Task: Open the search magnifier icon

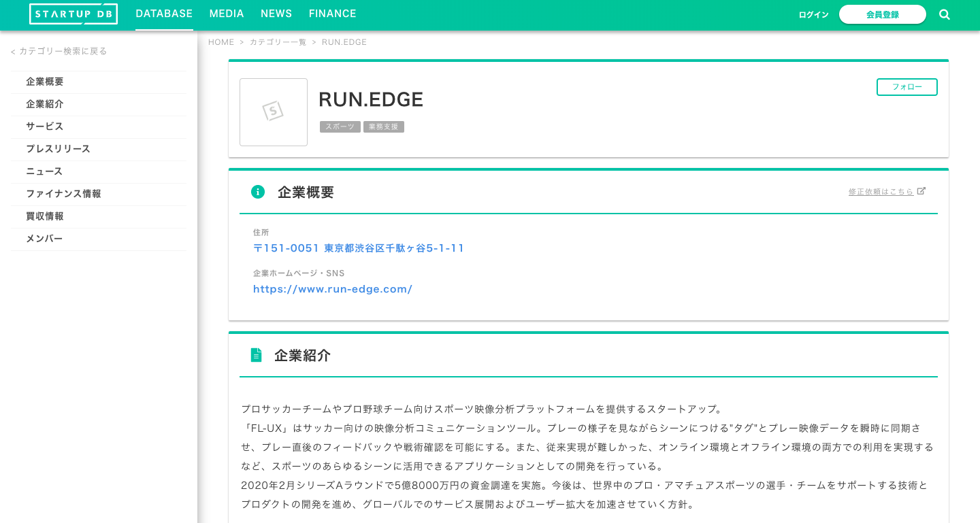Action: coord(944,14)
